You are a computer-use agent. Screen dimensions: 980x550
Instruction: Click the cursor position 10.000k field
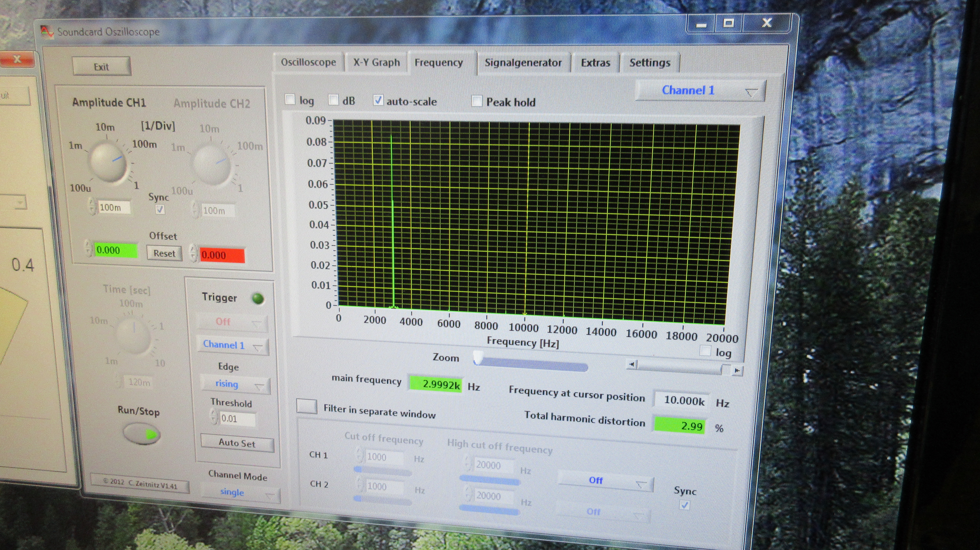pos(681,400)
